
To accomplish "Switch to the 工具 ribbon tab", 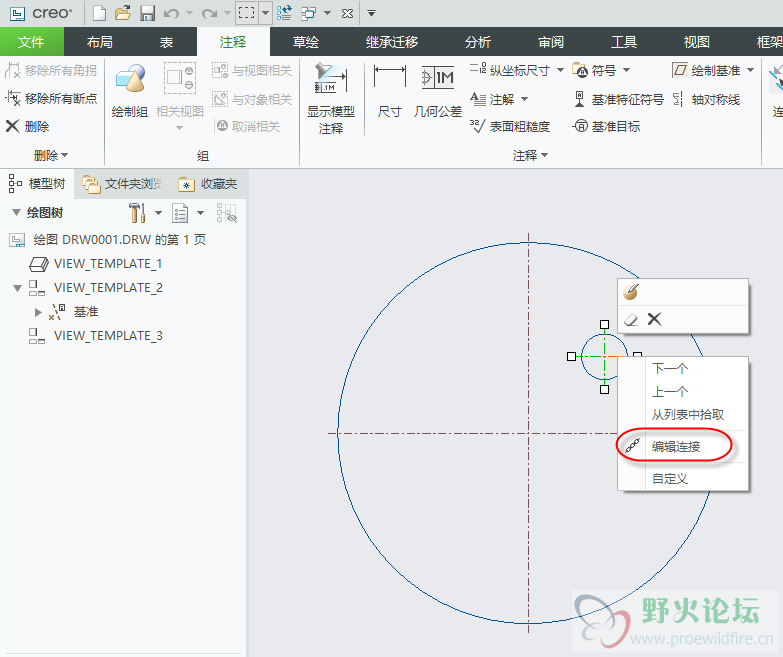I will click(624, 42).
